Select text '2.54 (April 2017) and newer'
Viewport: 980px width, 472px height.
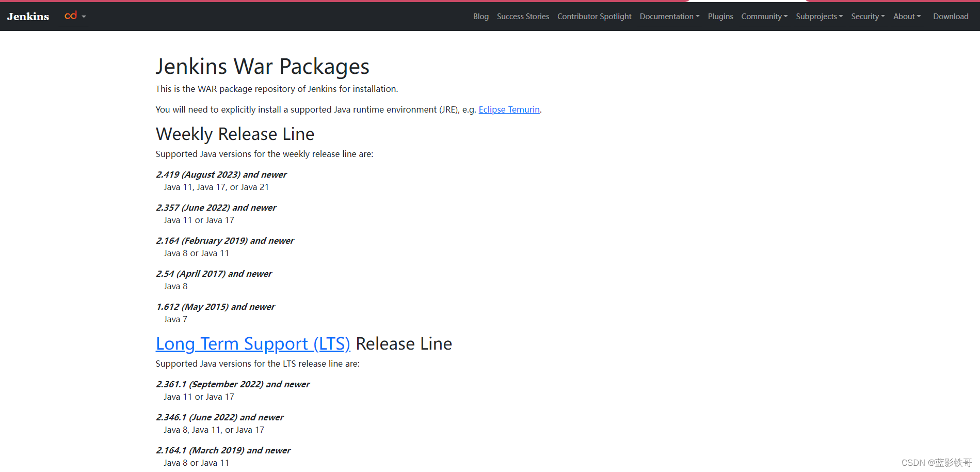point(214,274)
